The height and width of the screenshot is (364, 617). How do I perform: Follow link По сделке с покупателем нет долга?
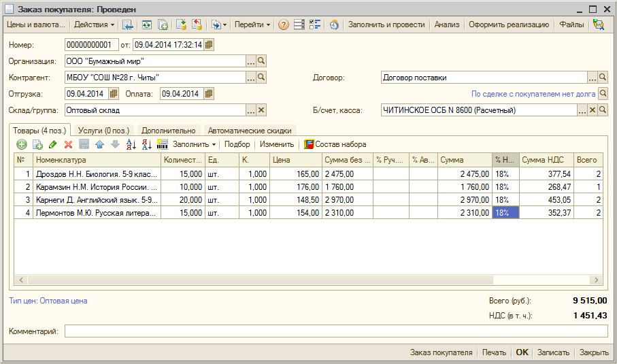tap(533, 94)
